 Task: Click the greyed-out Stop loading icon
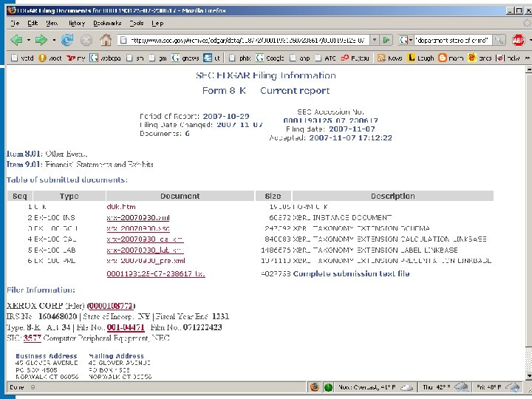coord(86,41)
